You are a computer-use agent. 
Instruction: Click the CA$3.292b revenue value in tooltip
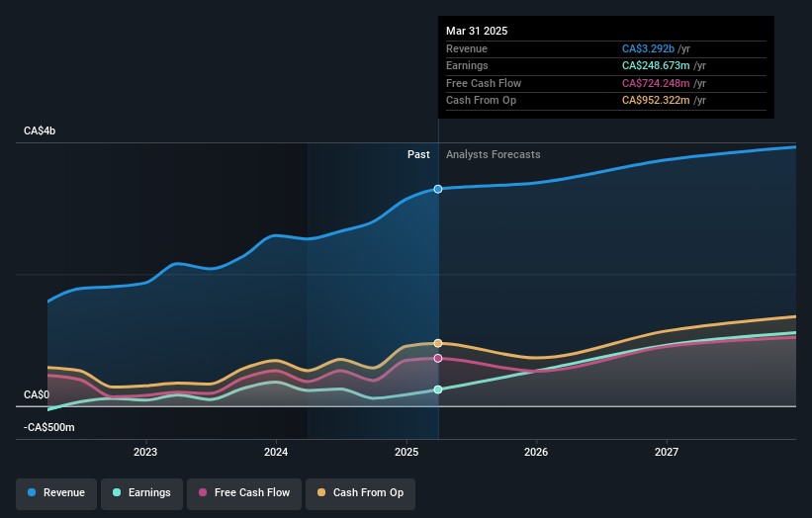pyautogui.click(x=650, y=48)
